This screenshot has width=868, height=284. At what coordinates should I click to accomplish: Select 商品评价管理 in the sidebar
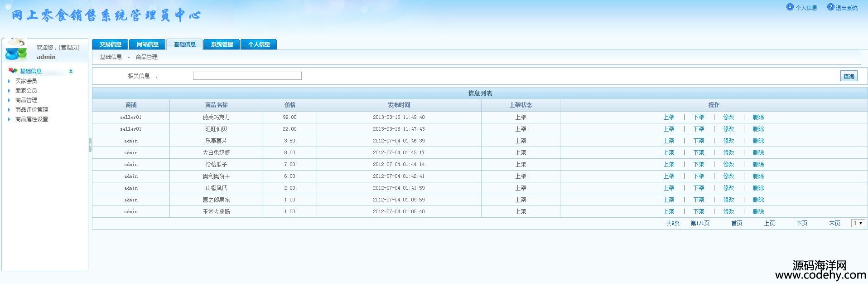(x=32, y=110)
